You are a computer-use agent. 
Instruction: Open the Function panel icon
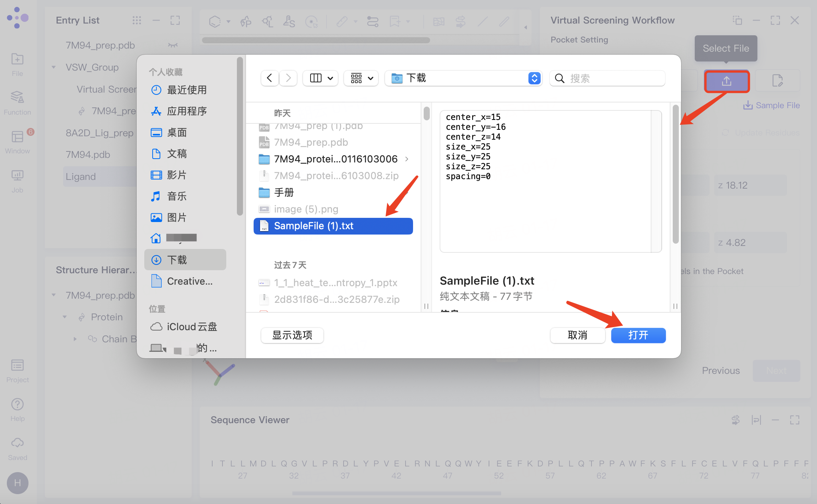(17, 97)
